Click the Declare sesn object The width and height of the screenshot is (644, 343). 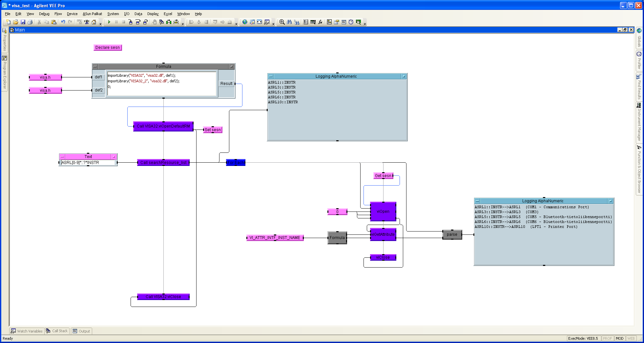[x=108, y=48]
